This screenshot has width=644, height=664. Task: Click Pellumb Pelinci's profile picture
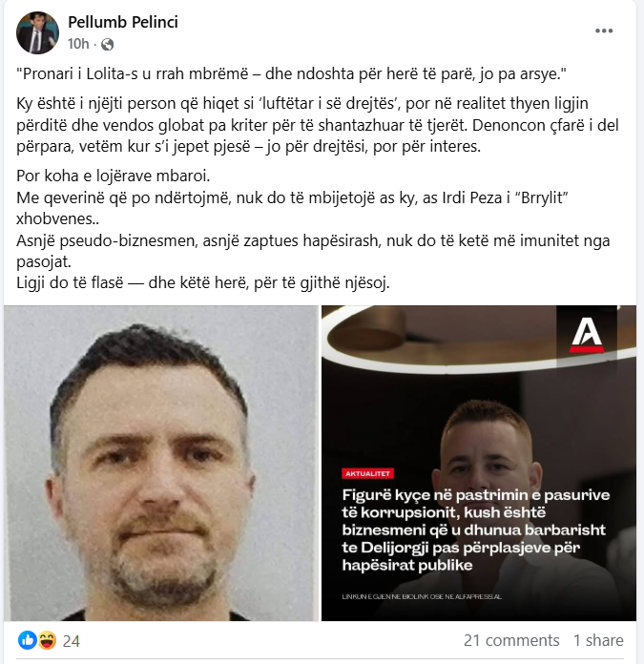coord(37,33)
